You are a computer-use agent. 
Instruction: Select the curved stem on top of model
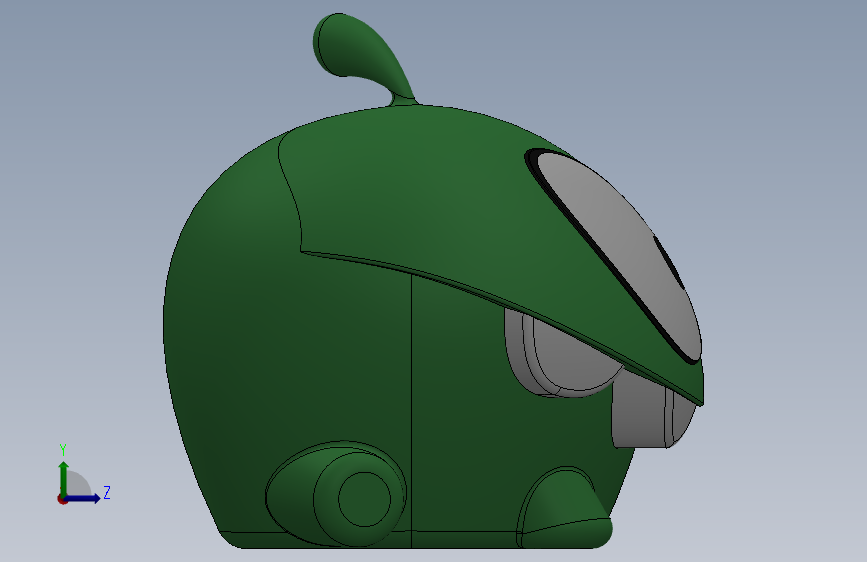361,53
